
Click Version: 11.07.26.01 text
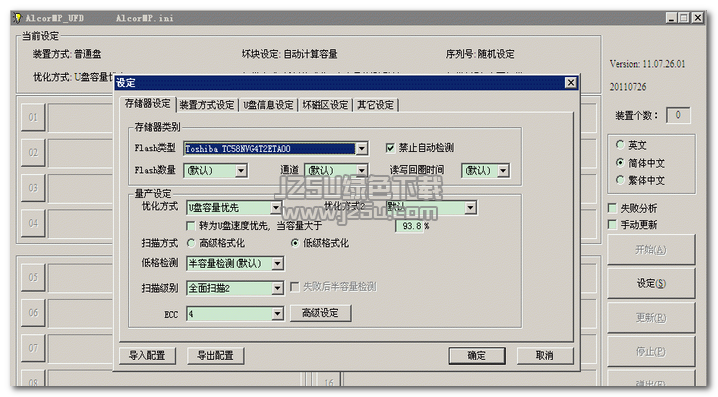pos(647,64)
